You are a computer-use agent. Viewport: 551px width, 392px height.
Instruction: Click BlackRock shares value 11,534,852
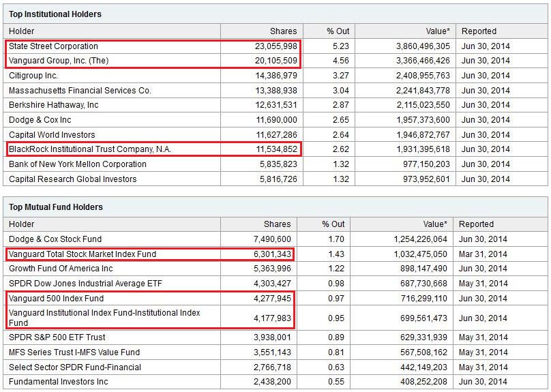pos(276,149)
